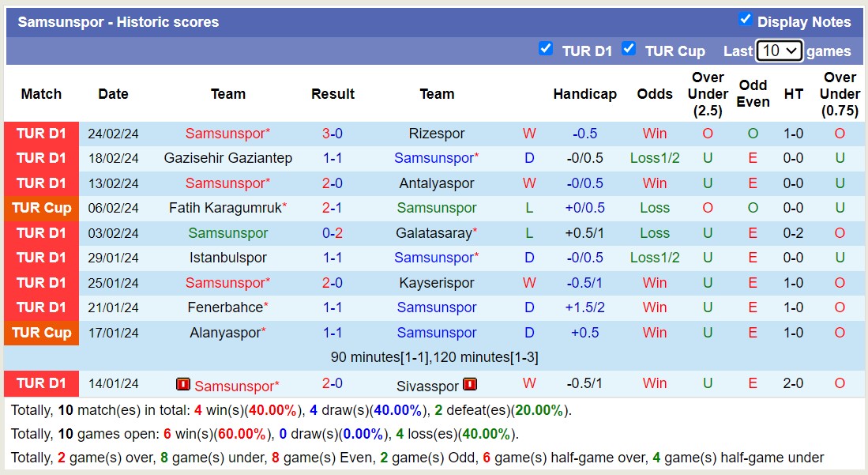Screen dimensions: 868x475
Task: Click the red card icon beside Samsunspor
Action: pos(183,385)
